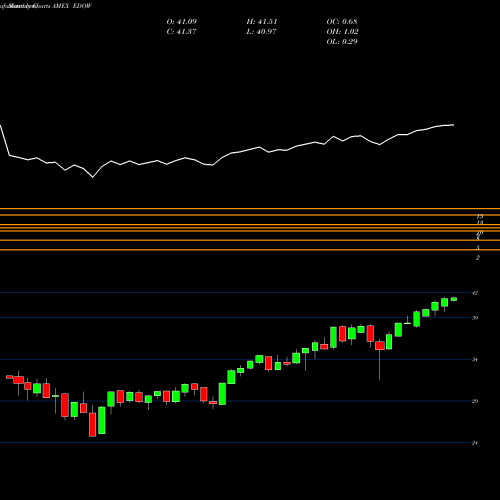The width and height of the screenshot is (500, 500).
Task: Click the 39 price axis label
Action: (x=475, y=318)
